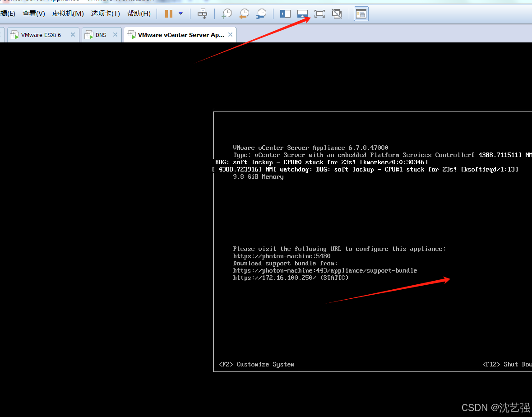Viewport: 532px width, 417px height.
Task: Close the vCenter Server Appliance tab
Action: point(231,35)
